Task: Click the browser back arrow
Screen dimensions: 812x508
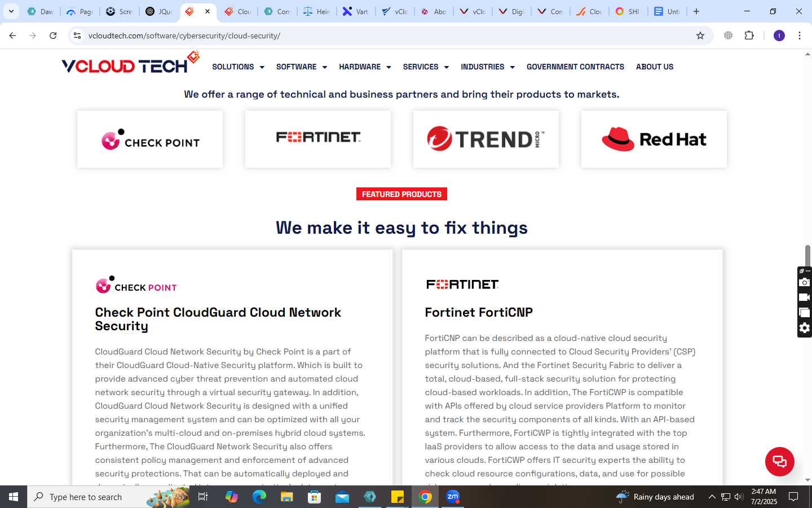Action: point(12,36)
